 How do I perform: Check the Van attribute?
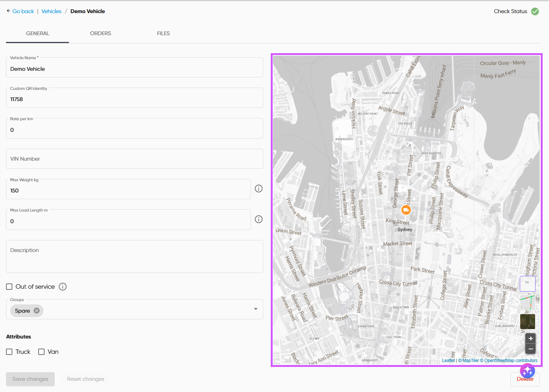pyautogui.click(x=41, y=352)
